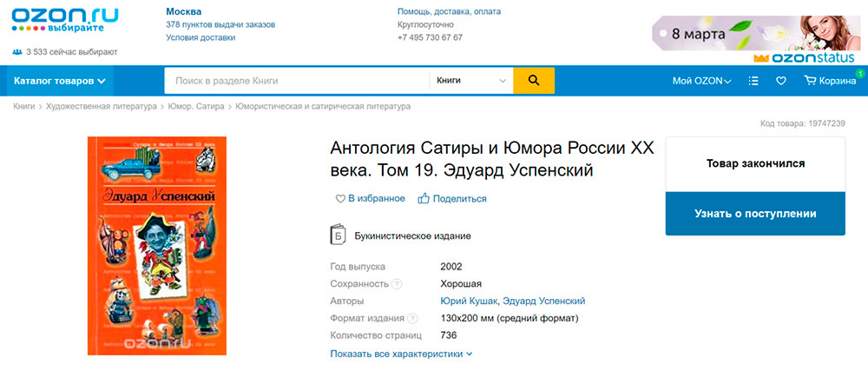Click the book title heading

[492, 160]
